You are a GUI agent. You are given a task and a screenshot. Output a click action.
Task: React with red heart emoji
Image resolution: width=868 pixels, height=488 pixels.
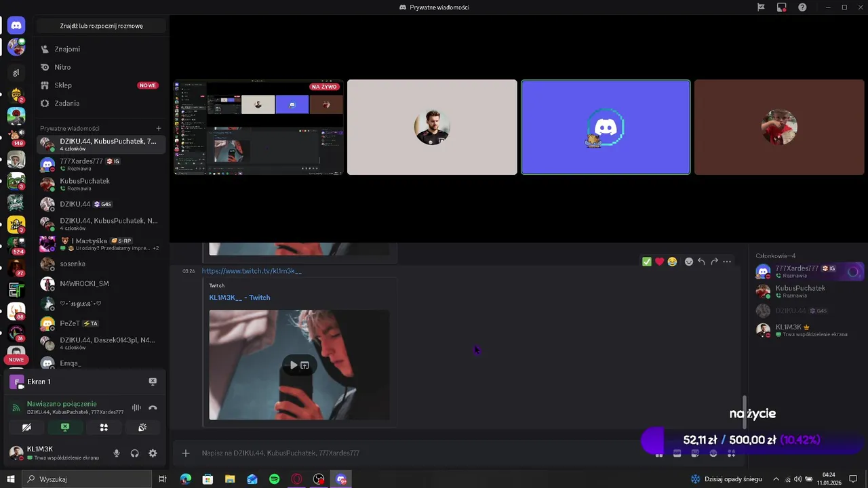point(659,262)
